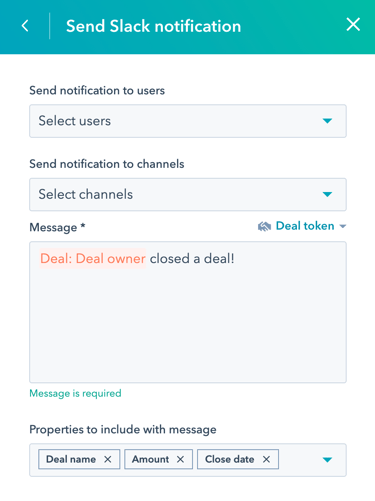Select the Deal owner token in the message
Screen dimensions: 375x501
point(93,259)
